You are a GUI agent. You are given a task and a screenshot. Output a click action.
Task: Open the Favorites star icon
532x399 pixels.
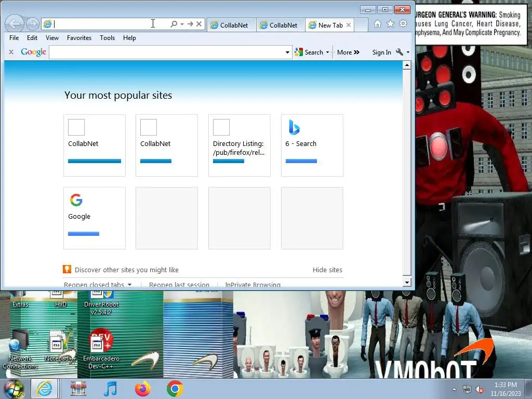coord(391,24)
